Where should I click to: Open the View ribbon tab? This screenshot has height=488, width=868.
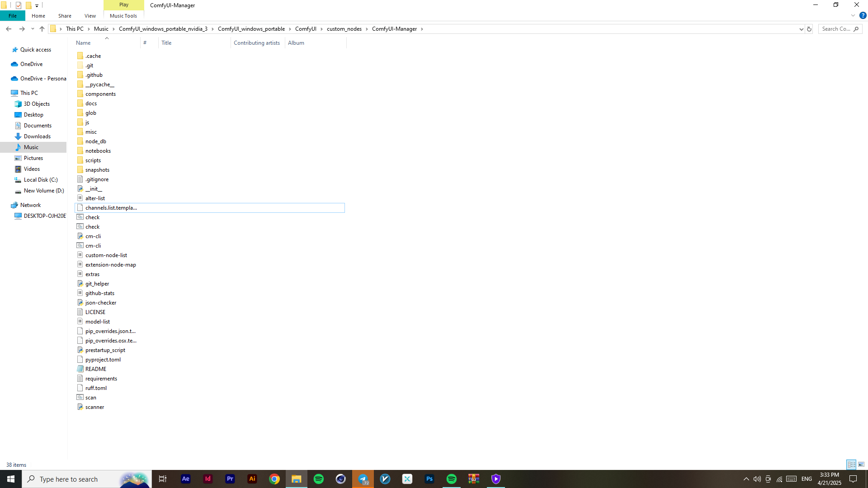pos(90,16)
